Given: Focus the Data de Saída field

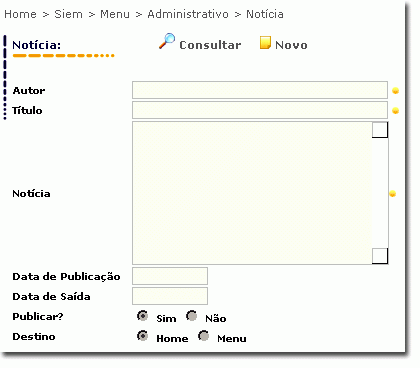Looking at the screenshot, I should (170, 296).
